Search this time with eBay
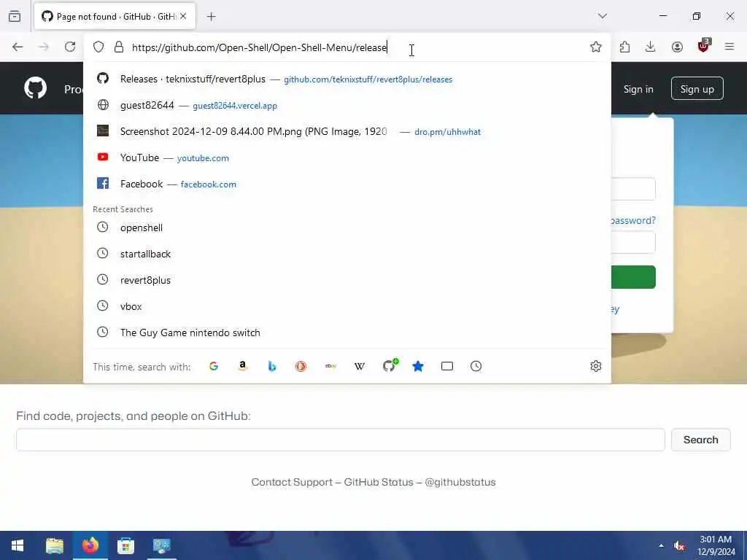This screenshot has width=747, height=560. tap(330, 366)
